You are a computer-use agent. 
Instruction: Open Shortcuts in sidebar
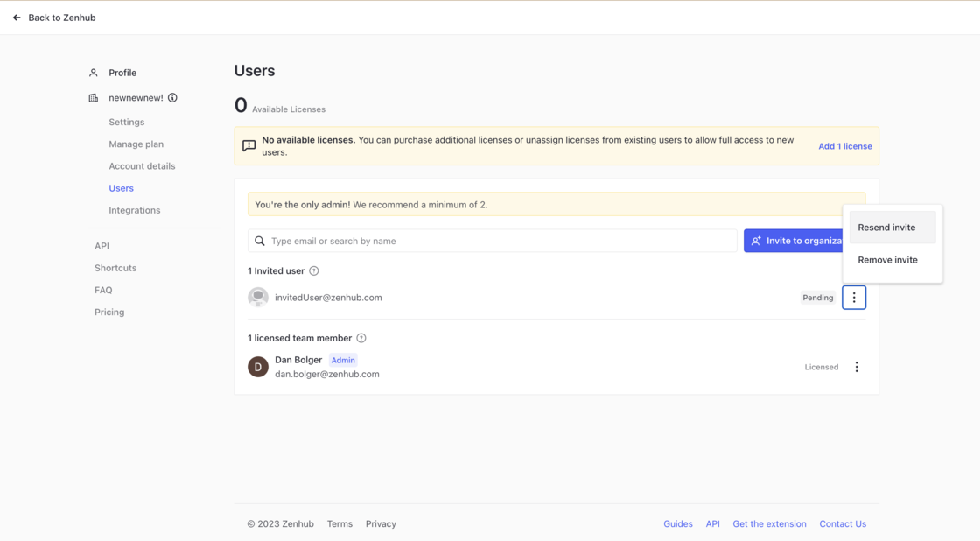115,268
